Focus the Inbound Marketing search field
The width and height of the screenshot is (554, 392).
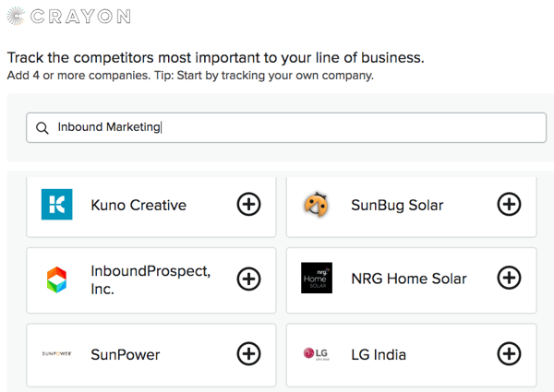pyautogui.click(x=295, y=128)
